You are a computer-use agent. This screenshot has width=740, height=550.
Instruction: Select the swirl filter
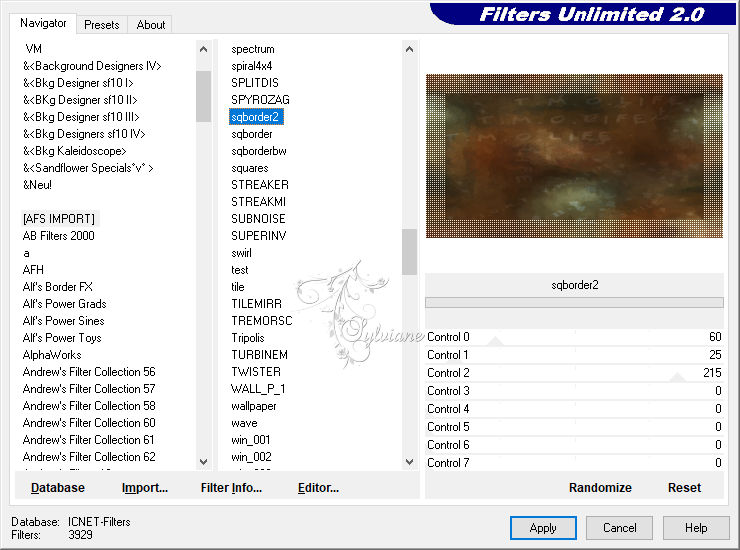[x=241, y=253]
